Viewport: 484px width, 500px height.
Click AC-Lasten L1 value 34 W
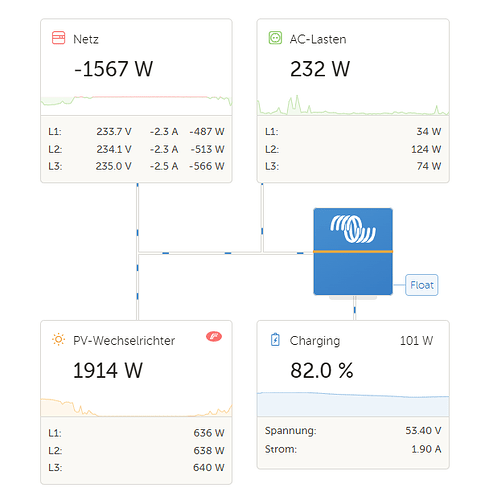[429, 132]
